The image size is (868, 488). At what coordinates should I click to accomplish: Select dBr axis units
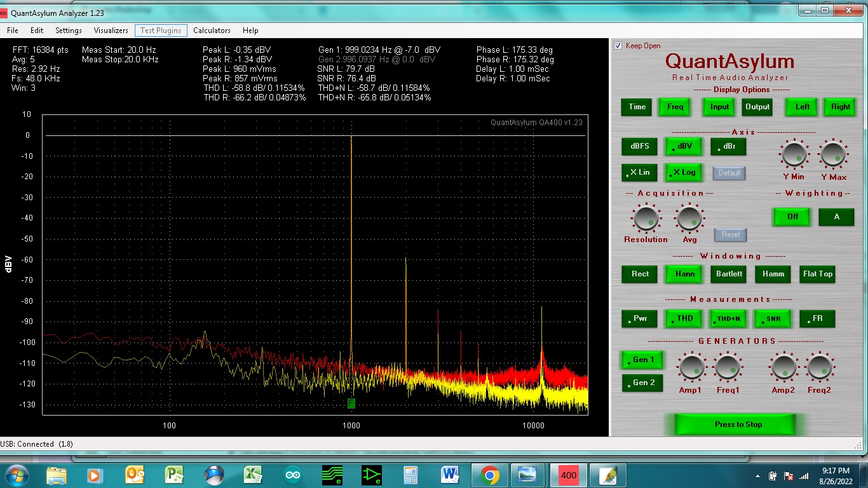(x=728, y=146)
